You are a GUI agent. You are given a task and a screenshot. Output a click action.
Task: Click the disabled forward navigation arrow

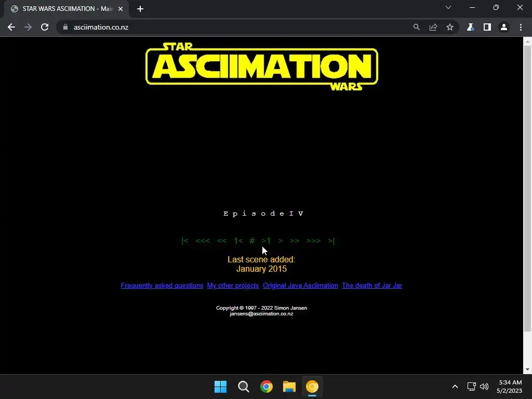pyautogui.click(x=28, y=27)
